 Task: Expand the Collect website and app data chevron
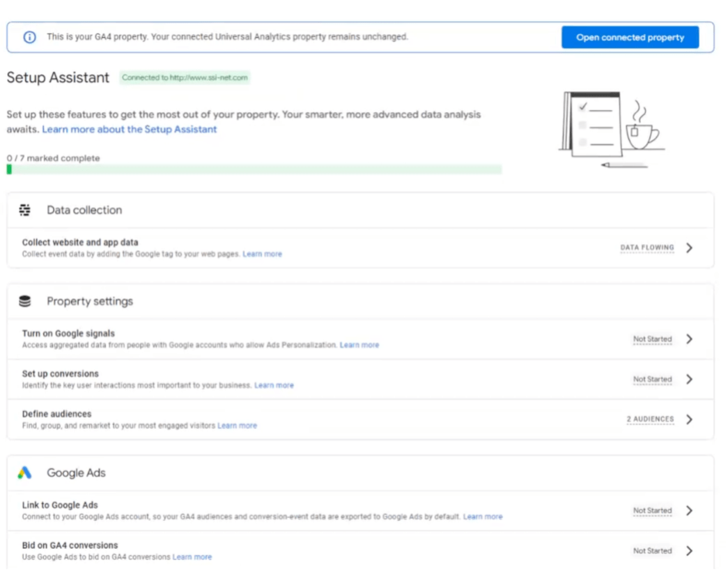click(690, 248)
